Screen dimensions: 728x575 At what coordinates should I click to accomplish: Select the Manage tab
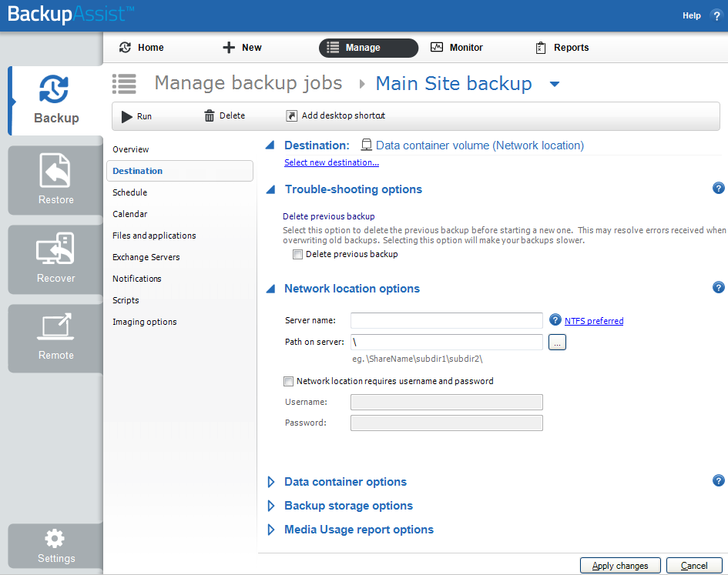click(x=368, y=48)
